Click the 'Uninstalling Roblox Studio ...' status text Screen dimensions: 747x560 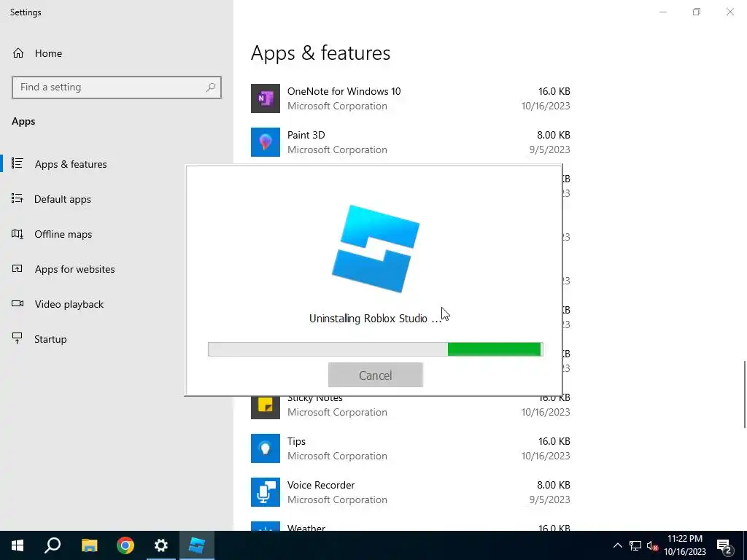click(x=376, y=319)
